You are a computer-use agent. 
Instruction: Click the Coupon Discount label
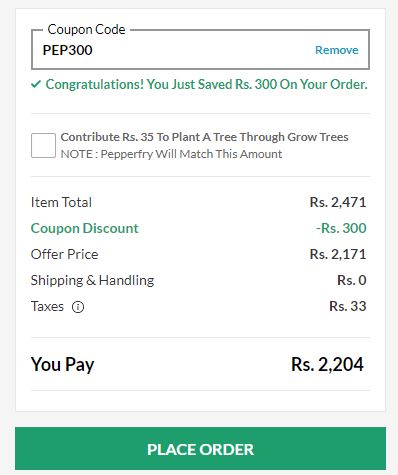[84, 228]
